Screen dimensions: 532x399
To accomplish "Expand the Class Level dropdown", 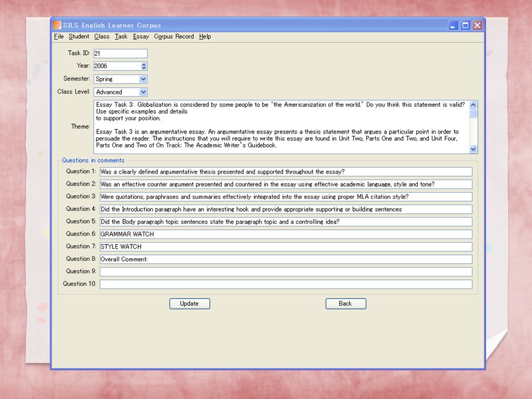I will (143, 92).
